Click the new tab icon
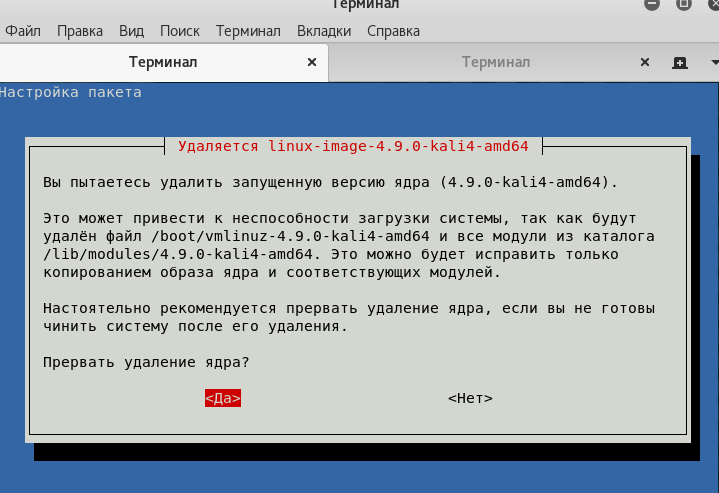Viewport: 719px width, 493px height. (x=680, y=63)
